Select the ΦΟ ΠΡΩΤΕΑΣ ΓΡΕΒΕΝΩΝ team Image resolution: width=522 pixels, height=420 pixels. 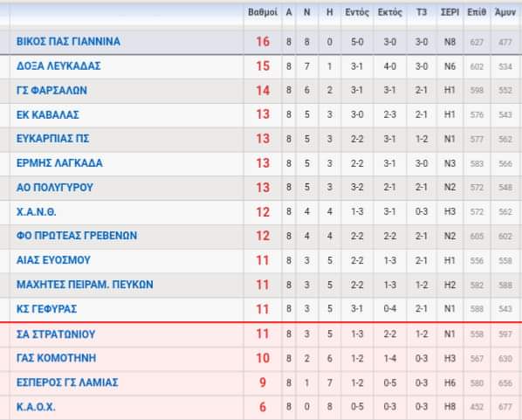[77, 236]
